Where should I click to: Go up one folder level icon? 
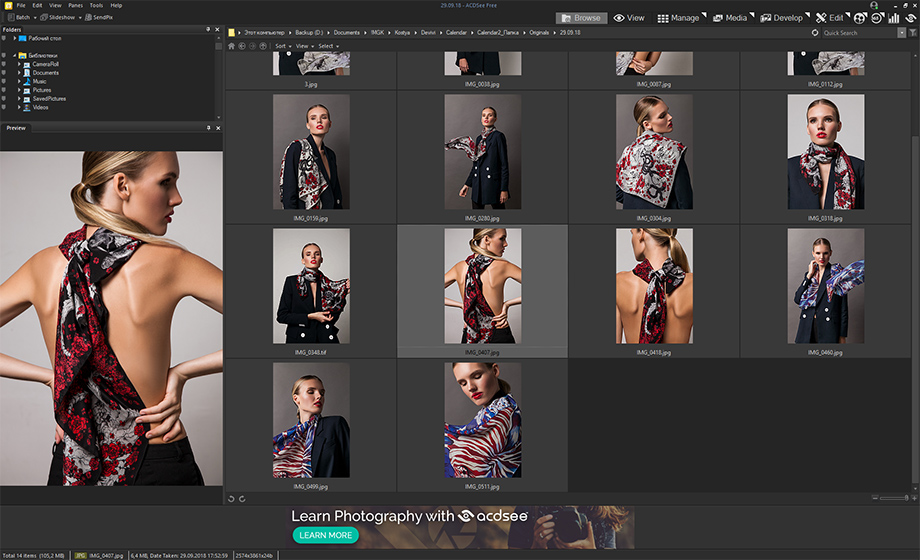(263, 46)
